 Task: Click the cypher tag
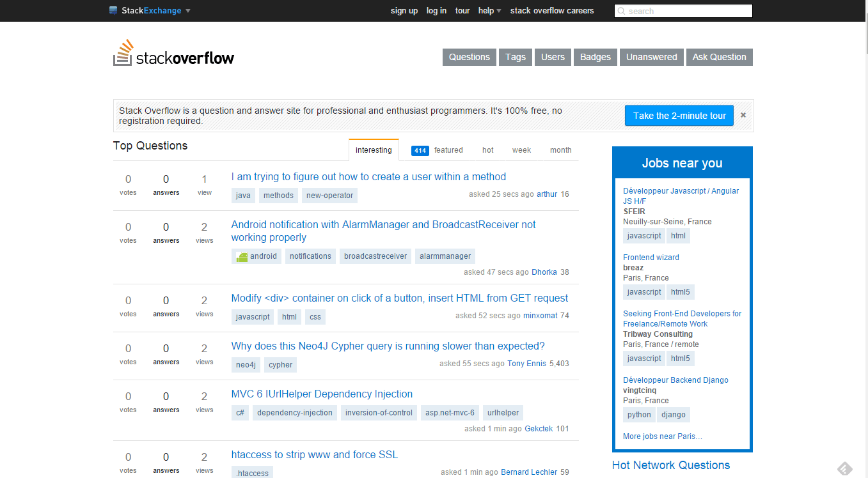click(280, 365)
